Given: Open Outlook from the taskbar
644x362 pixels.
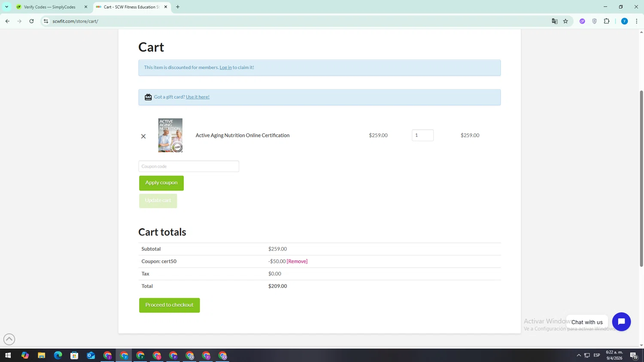Looking at the screenshot, I should click(91, 355).
